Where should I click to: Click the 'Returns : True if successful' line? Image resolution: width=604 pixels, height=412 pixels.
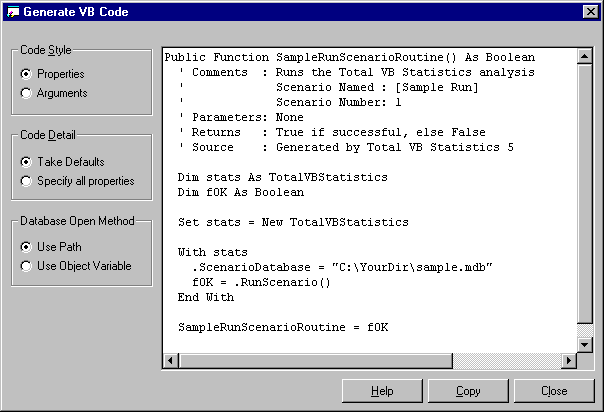point(332,132)
